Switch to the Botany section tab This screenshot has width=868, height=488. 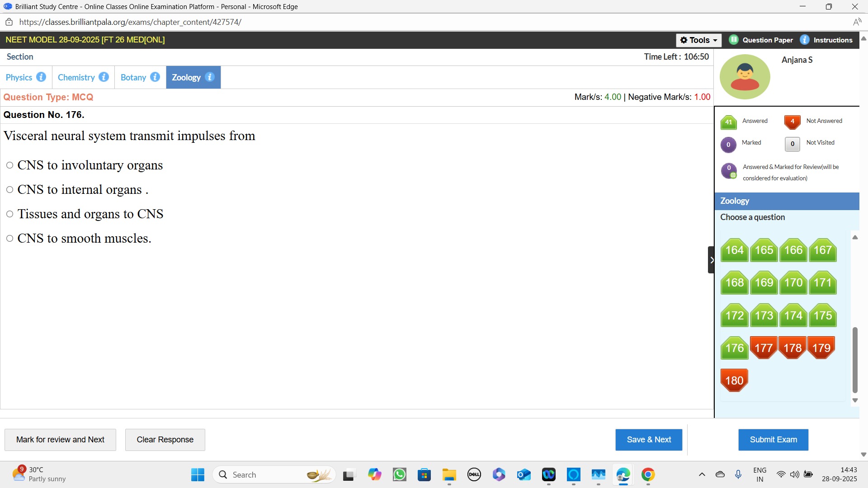tap(133, 77)
